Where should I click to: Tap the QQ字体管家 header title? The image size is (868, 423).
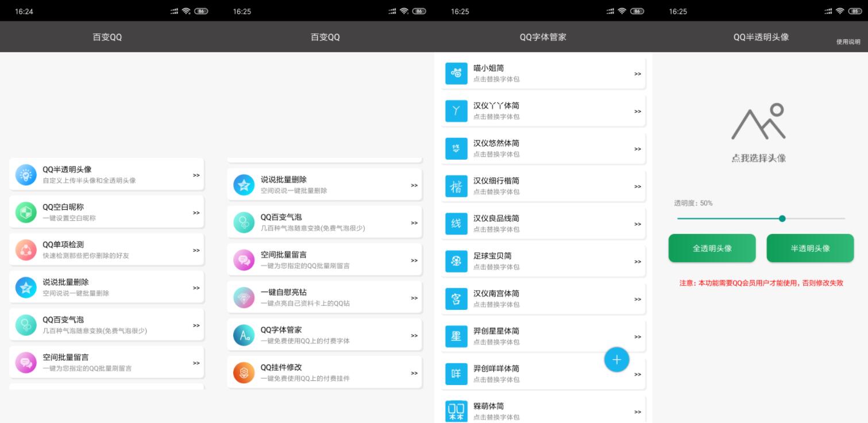(543, 37)
